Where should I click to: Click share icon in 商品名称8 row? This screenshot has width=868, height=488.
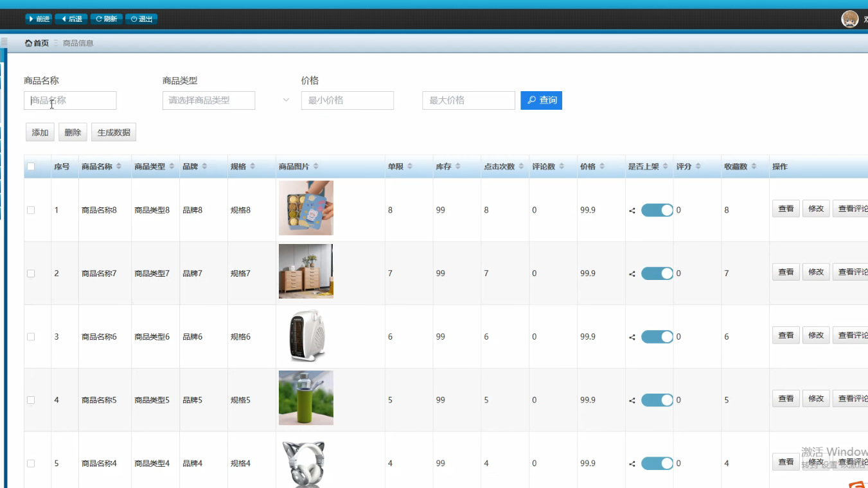click(632, 211)
